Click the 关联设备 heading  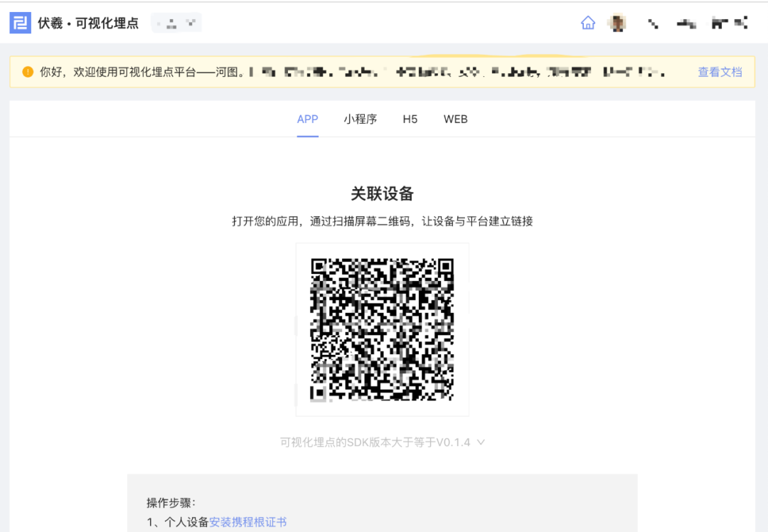coord(382,193)
